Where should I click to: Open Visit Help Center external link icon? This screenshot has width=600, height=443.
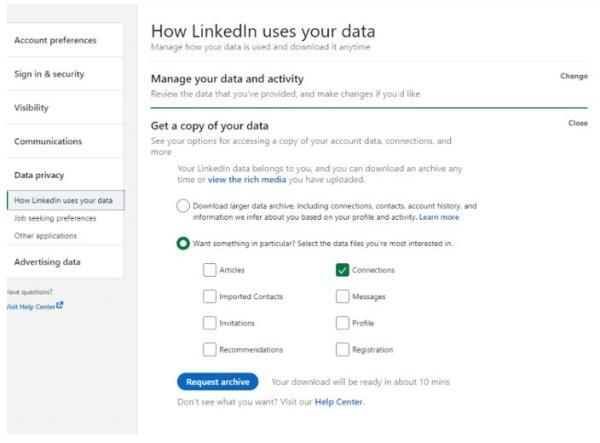tap(60, 305)
